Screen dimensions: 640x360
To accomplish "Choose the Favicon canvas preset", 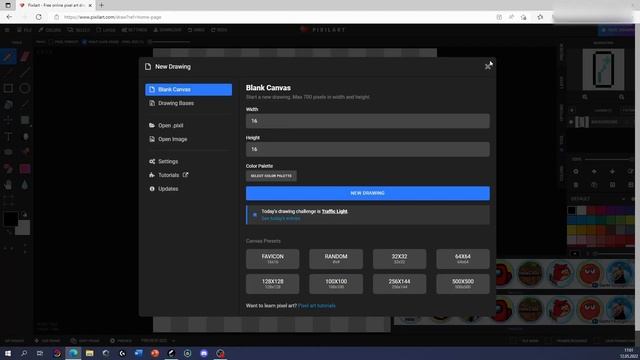I will pos(272,259).
